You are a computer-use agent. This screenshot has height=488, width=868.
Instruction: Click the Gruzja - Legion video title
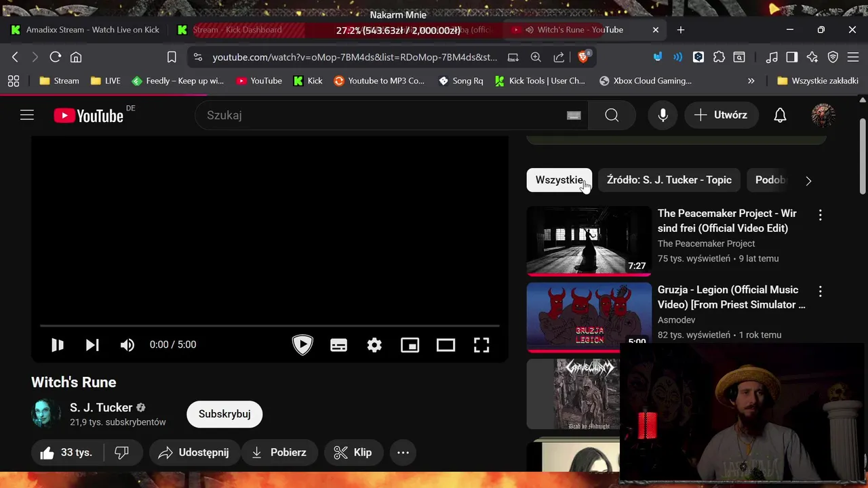tap(732, 298)
